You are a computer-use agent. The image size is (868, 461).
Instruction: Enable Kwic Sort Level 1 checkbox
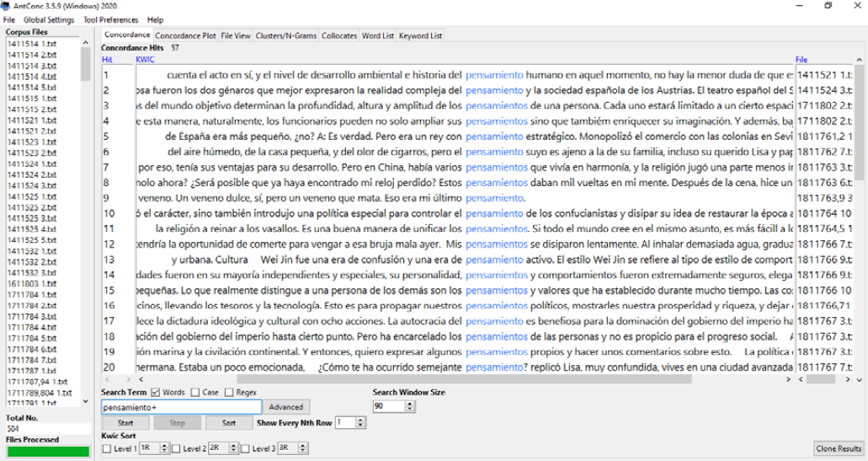coord(106,449)
